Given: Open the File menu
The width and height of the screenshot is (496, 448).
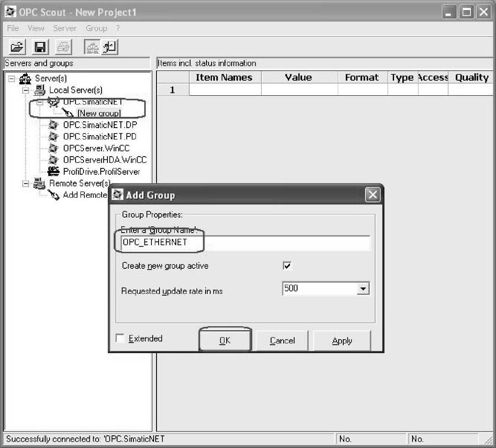Looking at the screenshot, I should click(x=13, y=28).
